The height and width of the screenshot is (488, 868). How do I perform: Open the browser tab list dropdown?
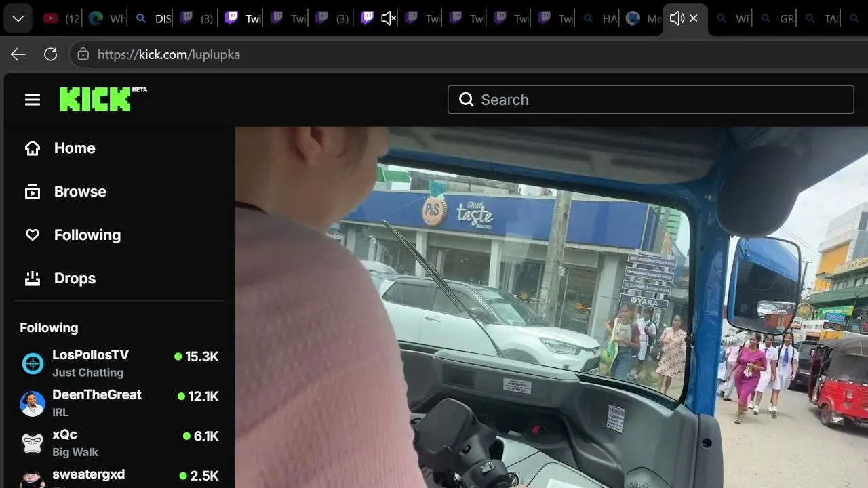point(18,18)
